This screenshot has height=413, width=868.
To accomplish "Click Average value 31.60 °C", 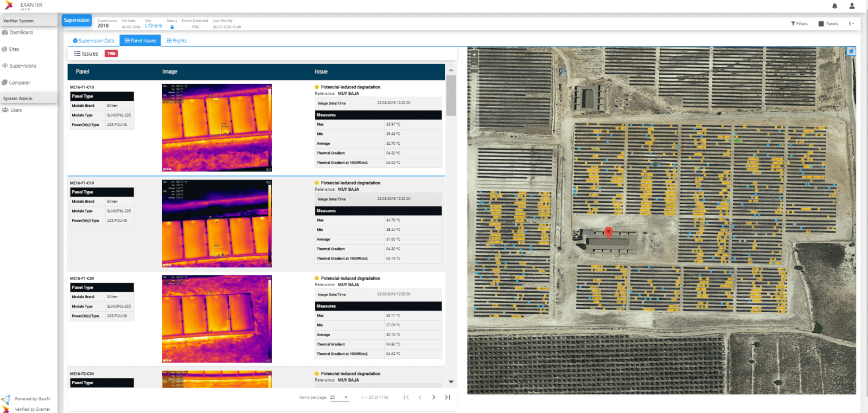I will tap(393, 240).
